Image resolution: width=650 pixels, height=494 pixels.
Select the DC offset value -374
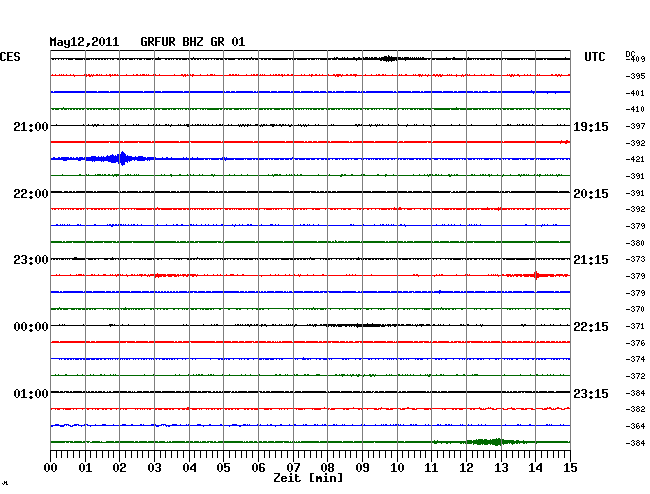635,359
